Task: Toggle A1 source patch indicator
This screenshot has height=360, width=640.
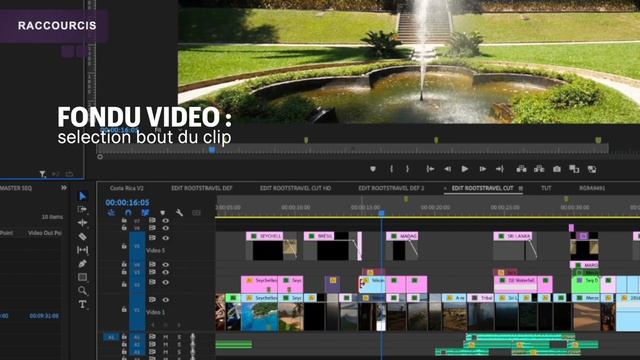Action: [111, 337]
